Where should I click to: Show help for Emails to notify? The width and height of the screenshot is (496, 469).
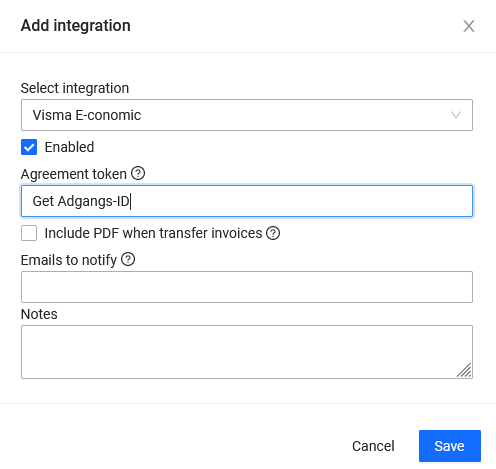click(128, 259)
